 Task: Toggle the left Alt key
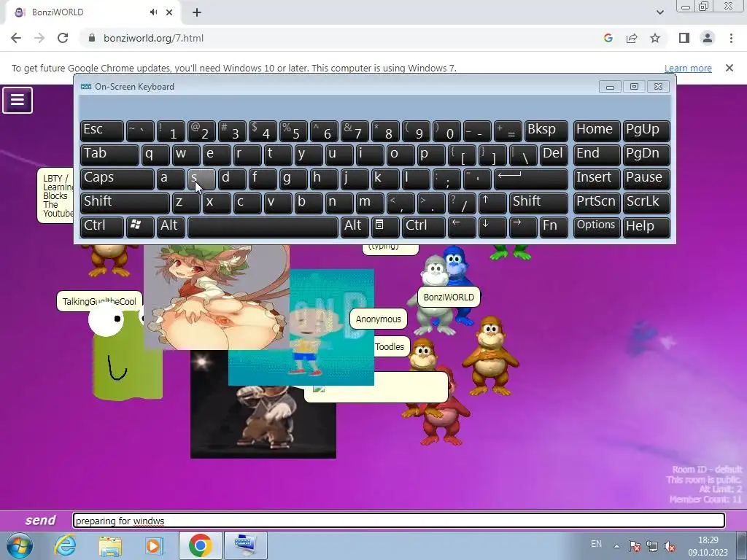click(171, 226)
